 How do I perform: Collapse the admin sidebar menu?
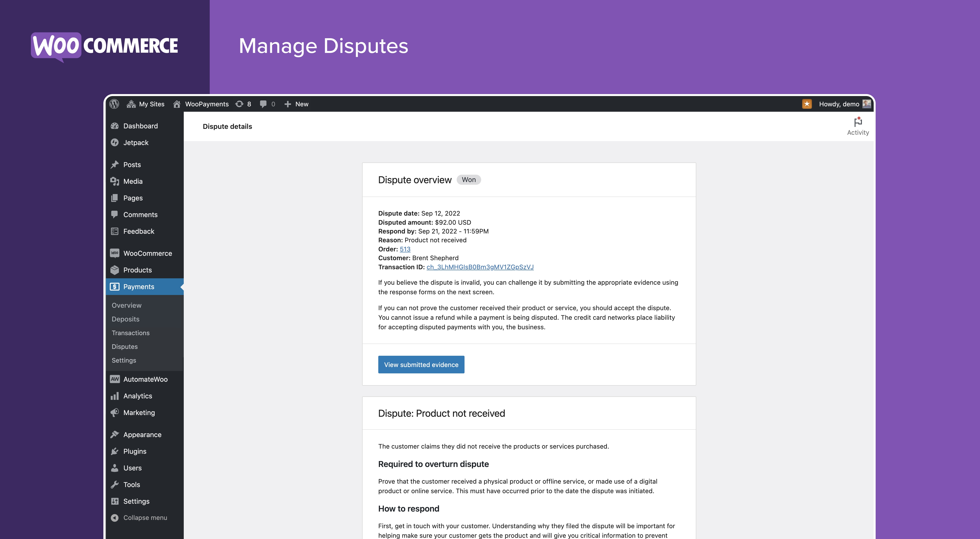coord(145,518)
